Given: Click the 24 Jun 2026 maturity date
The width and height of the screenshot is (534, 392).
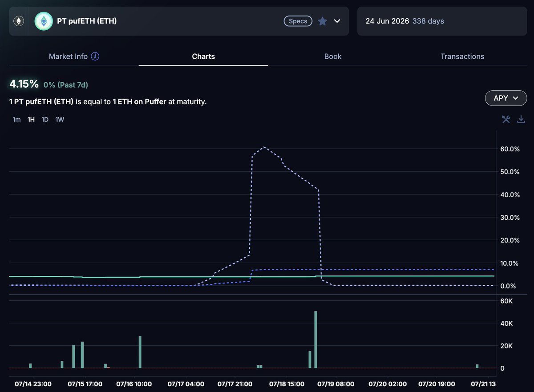Looking at the screenshot, I should point(387,21).
